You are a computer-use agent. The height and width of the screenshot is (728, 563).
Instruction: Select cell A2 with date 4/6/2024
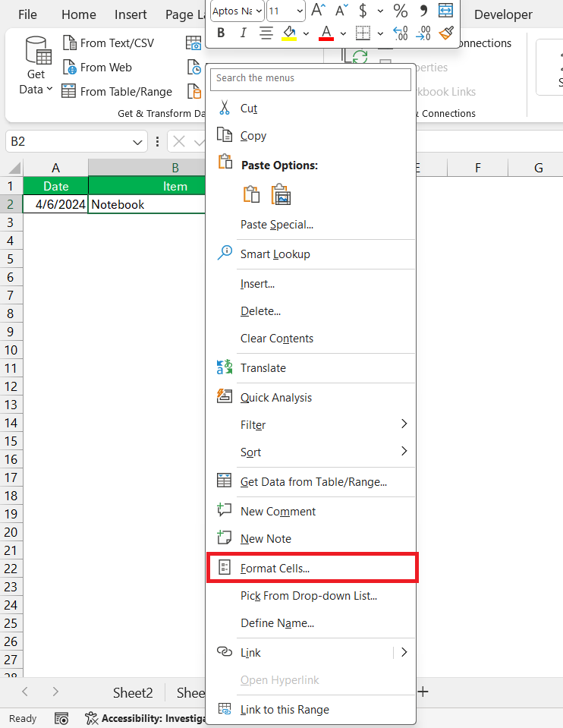pyautogui.click(x=55, y=204)
